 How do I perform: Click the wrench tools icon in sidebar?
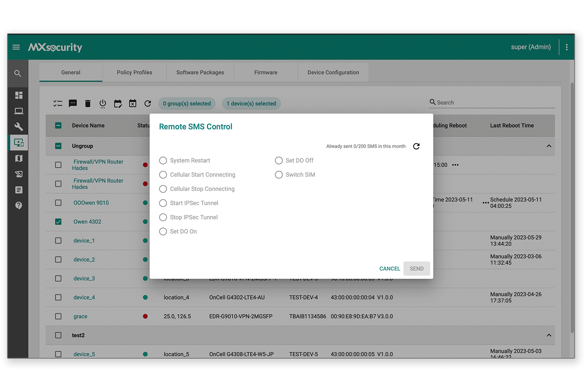point(18,127)
